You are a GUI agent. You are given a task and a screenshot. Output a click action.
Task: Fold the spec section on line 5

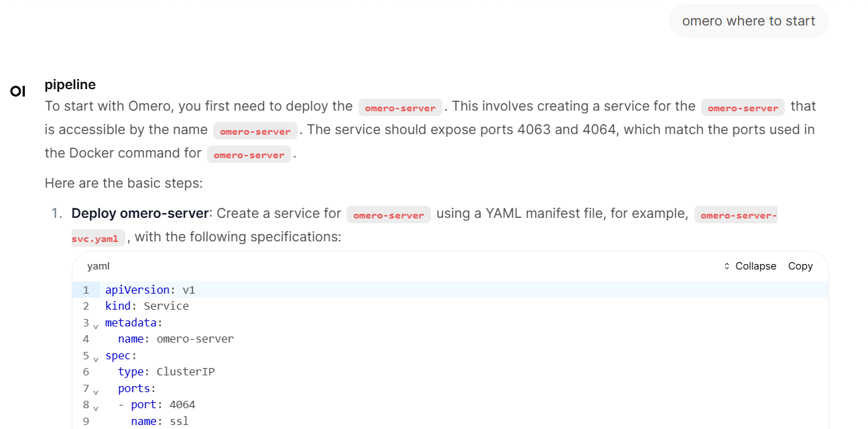click(x=96, y=359)
